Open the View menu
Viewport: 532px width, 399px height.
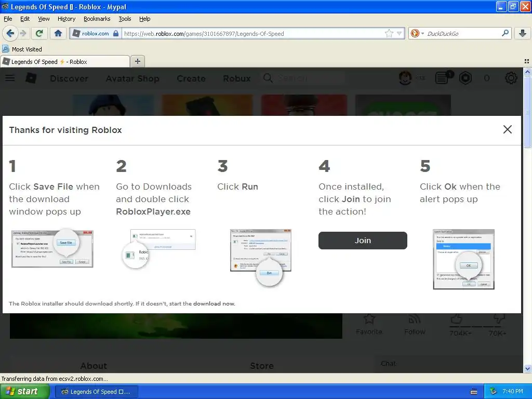44,19
